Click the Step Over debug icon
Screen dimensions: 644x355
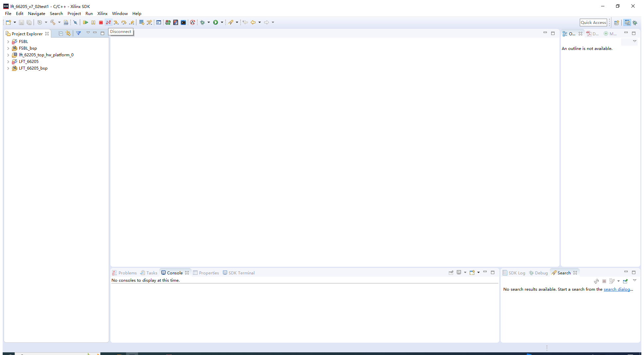[124, 22]
